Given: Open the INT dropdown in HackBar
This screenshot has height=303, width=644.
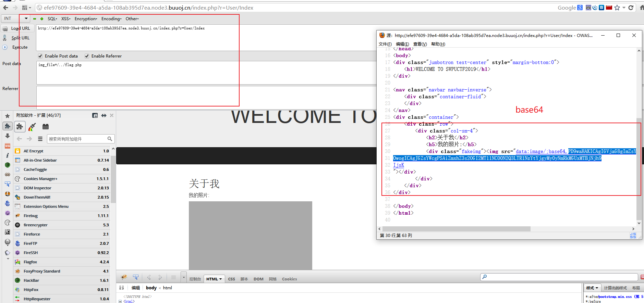Looking at the screenshot, I should 16,18.
